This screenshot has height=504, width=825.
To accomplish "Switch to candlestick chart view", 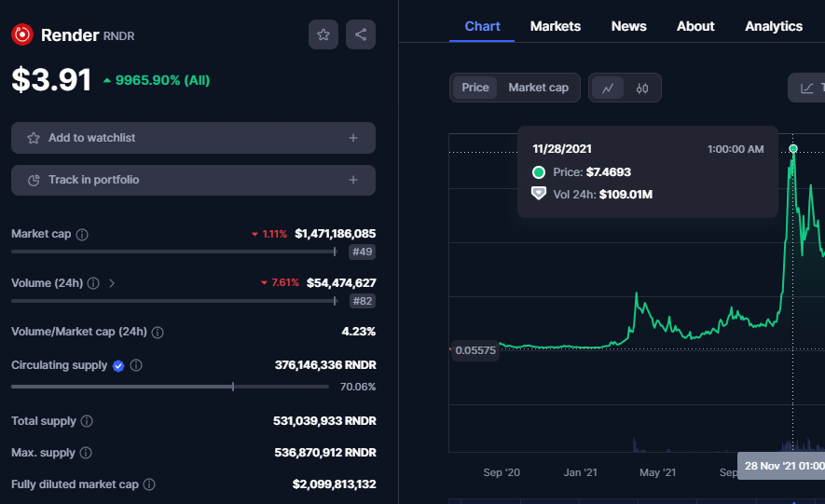I will tap(642, 88).
